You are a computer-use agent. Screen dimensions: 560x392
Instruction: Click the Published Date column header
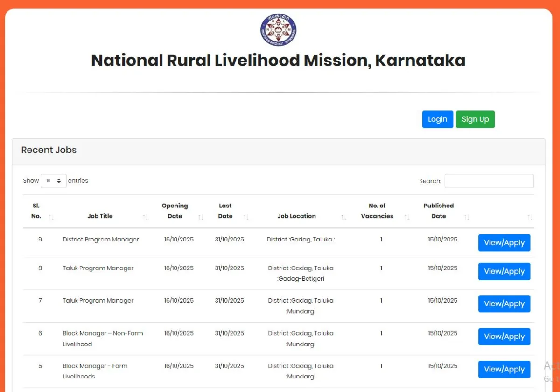(x=438, y=211)
